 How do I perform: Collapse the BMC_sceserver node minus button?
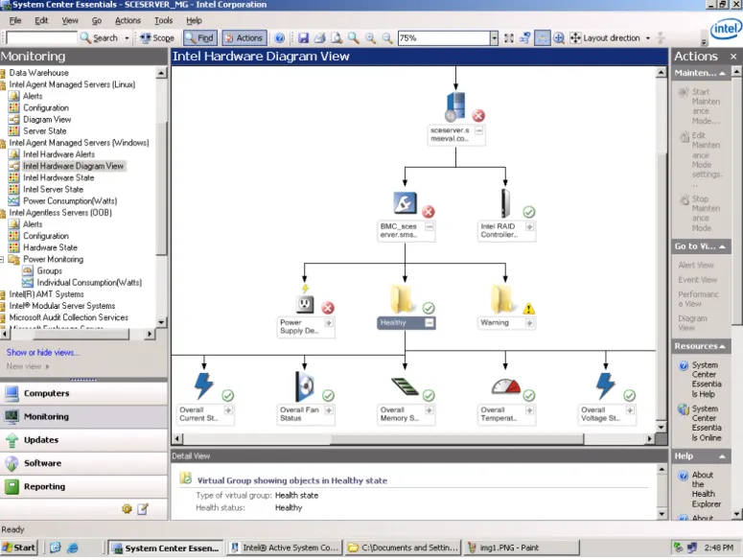tap(430, 227)
